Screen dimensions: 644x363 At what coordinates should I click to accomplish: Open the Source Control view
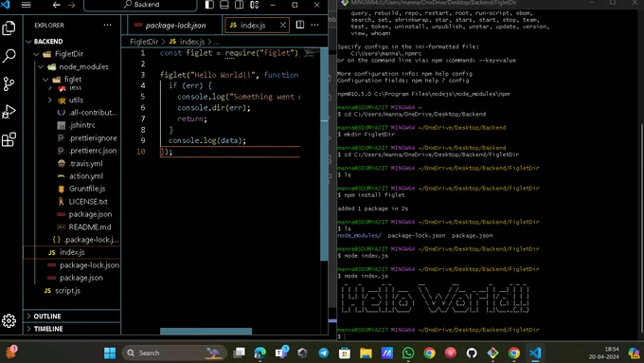tap(9, 83)
